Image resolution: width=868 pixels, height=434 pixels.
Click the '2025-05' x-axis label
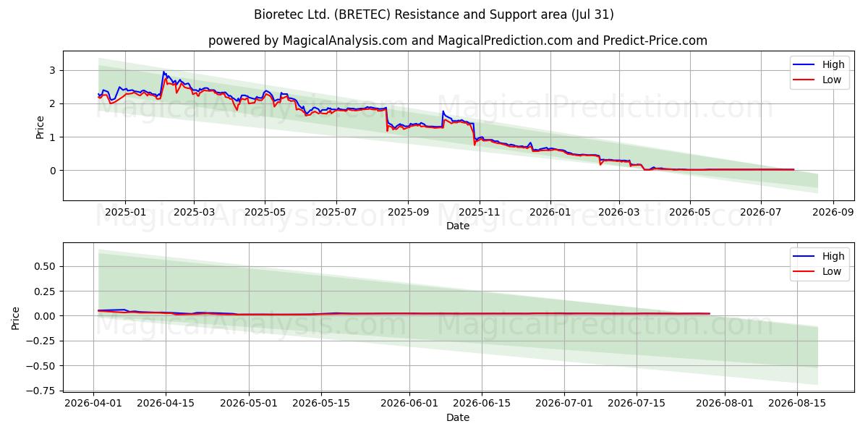pyautogui.click(x=265, y=213)
